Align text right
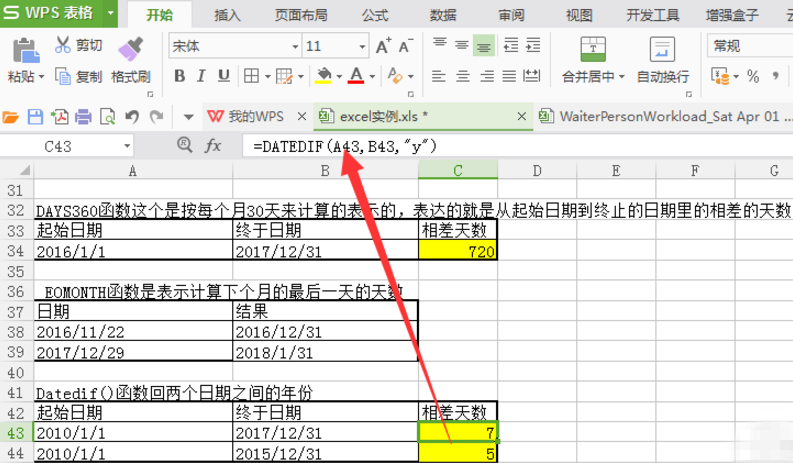 coord(487,76)
